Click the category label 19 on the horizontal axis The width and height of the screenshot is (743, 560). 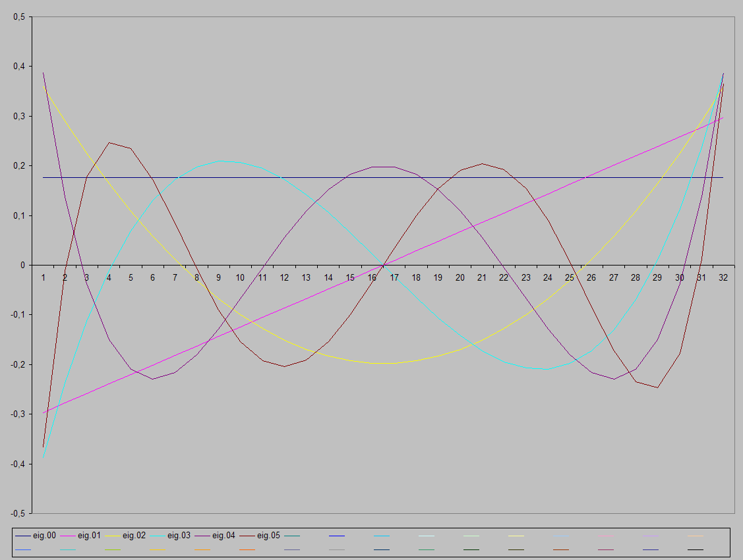click(x=438, y=278)
